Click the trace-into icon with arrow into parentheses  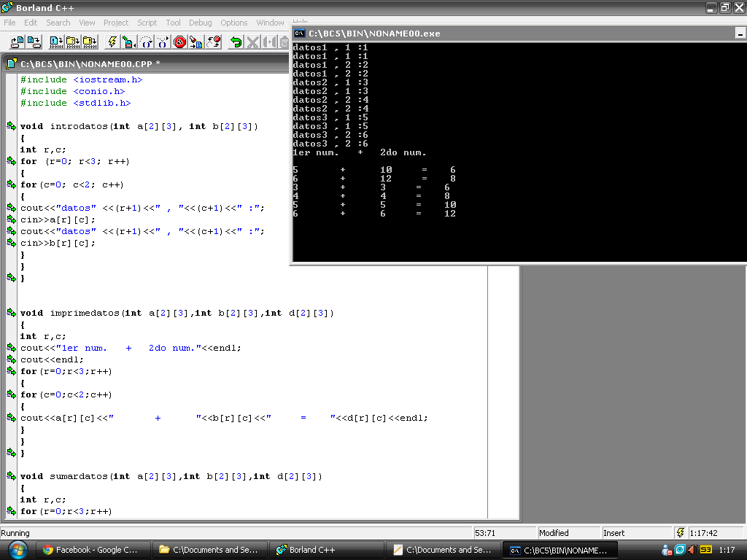pyautogui.click(x=163, y=42)
